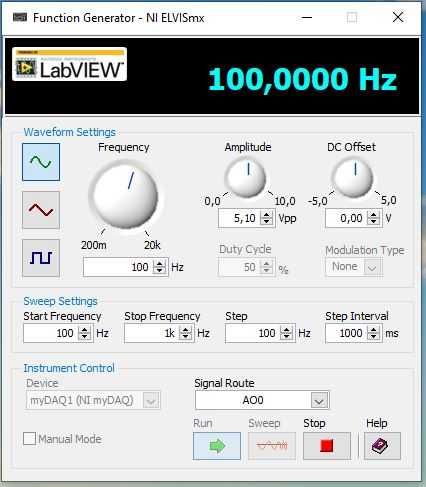Click the green Run arrow button
This screenshot has width=426, height=487.
pos(217,446)
